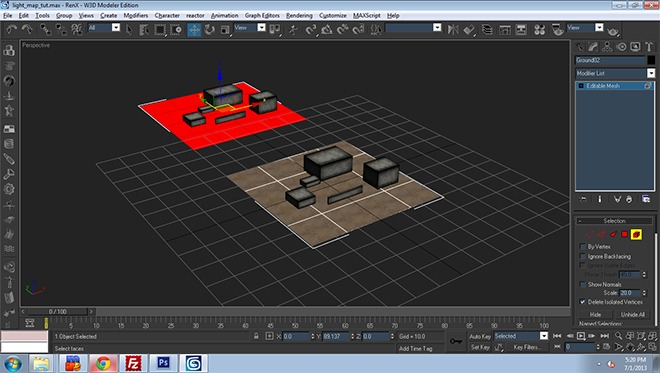Select Edge sub-object level
Image resolution: width=660 pixels, height=373 pixels.
601,234
